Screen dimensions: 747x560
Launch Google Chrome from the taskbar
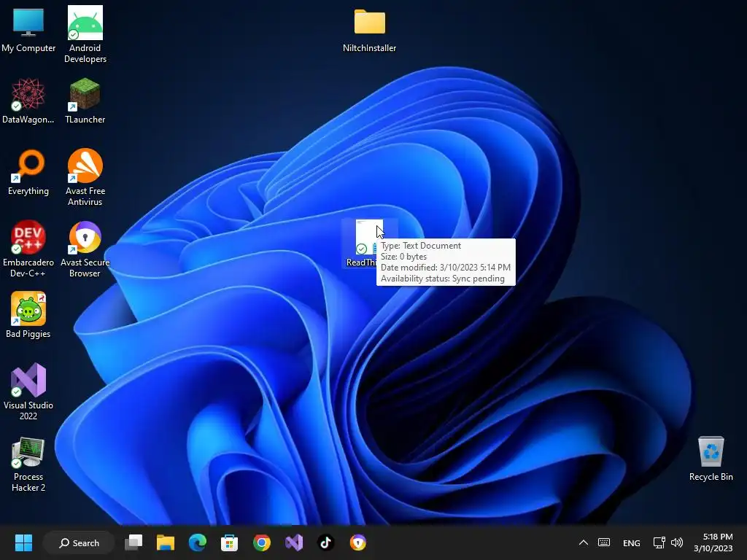point(262,542)
